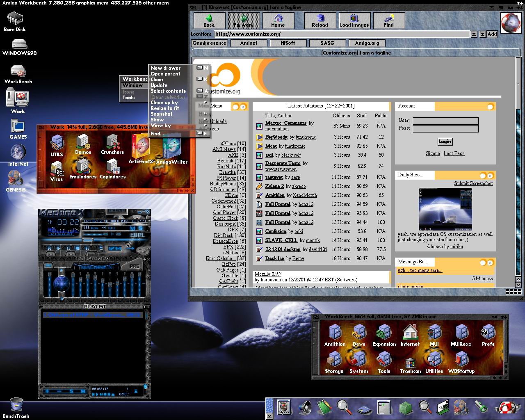Image resolution: width=525 pixels, height=420 pixels.
Task: Open the Location URL history dropdown
Action: [x=474, y=34]
